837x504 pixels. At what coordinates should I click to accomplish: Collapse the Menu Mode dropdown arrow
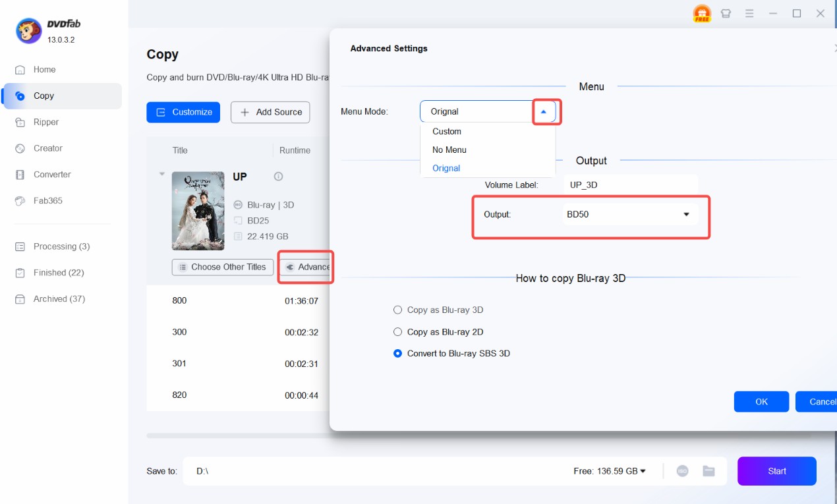pyautogui.click(x=544, y=112)
